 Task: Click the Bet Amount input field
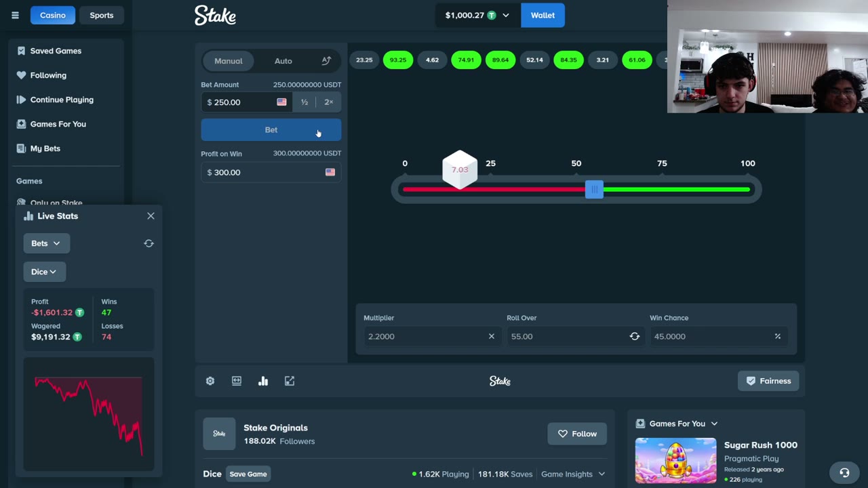coord(238,102)
